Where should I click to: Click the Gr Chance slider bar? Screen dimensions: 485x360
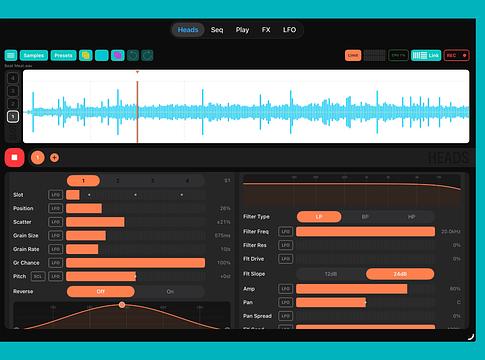click(136, 263)
